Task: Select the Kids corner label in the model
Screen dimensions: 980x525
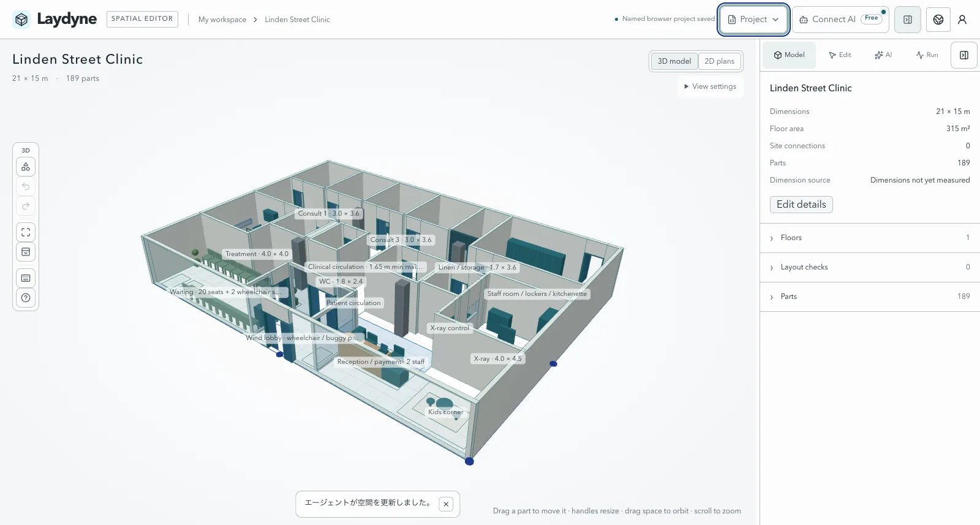Action: click(x=446, y=412)
